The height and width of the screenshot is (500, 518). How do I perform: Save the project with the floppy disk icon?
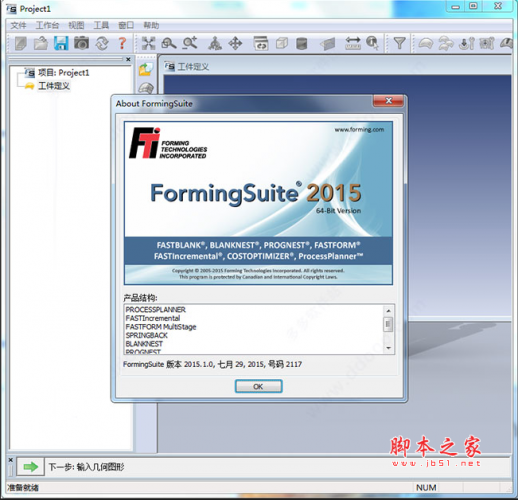click(61, 44)
